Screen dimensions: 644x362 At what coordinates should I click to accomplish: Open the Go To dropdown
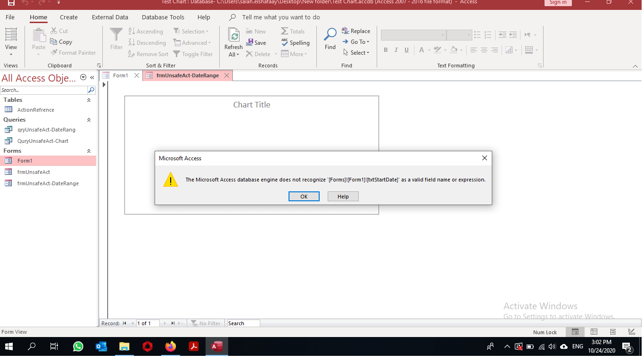(x=356, y=42)
